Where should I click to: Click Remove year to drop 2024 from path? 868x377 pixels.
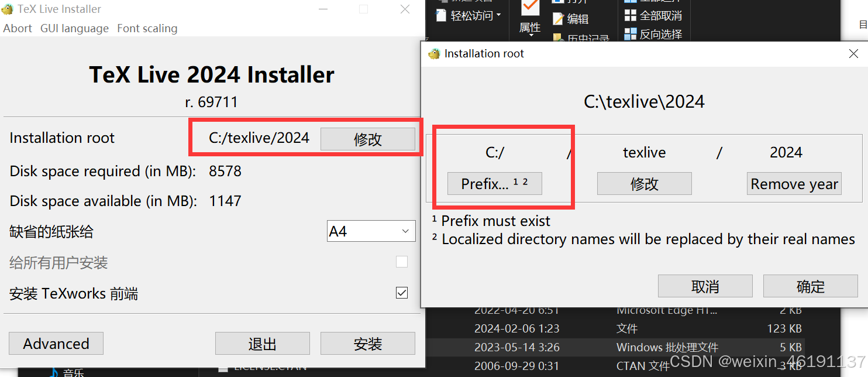(794, 183)
